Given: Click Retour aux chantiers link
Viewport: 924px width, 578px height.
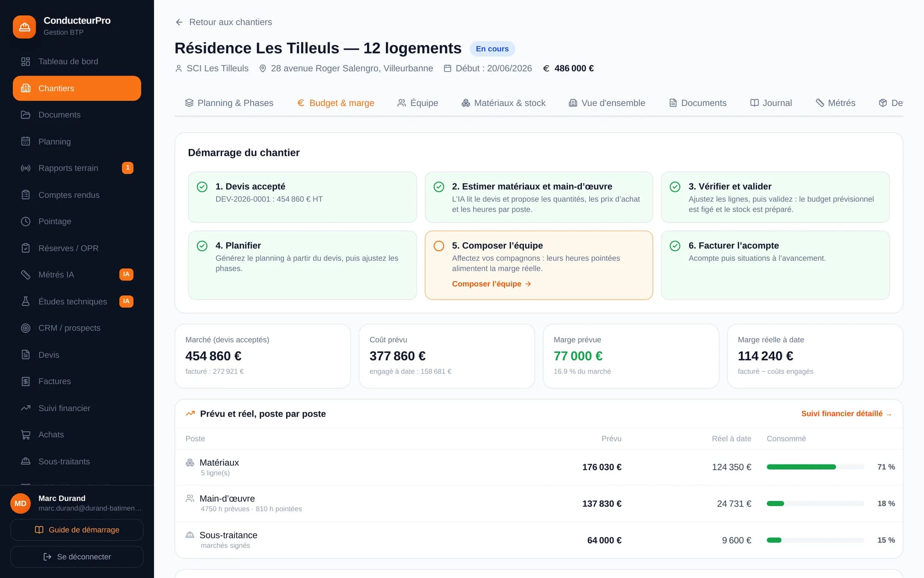Looking at the screenshot, I should point(223,22).
